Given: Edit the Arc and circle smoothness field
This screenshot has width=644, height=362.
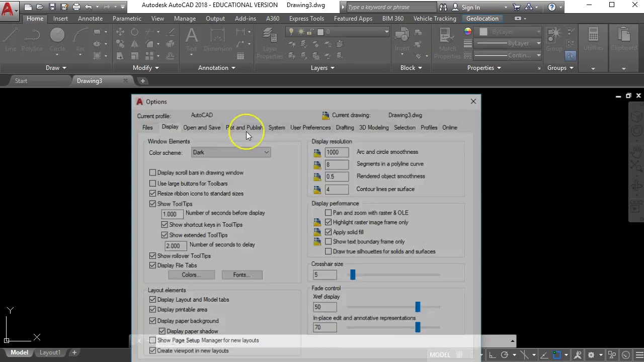Looking at the screenshot, I should click(x=336, y=152).
